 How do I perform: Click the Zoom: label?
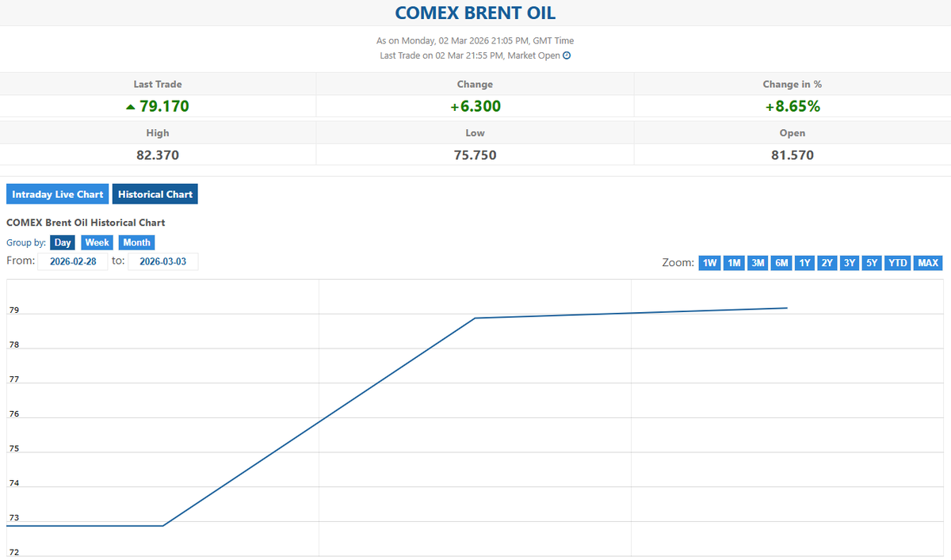(x=678, y=263)
